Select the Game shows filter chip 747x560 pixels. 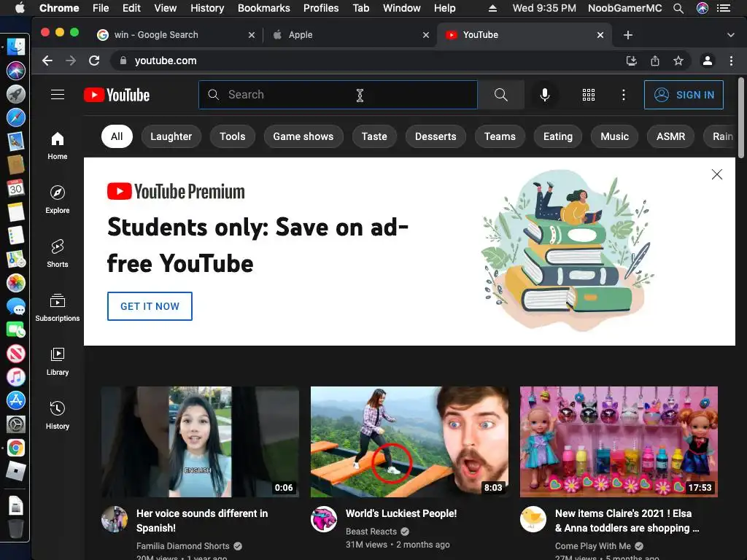[x=303, y=136]
